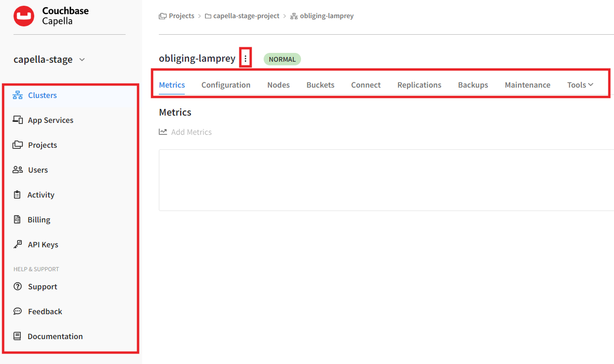Click the obliging-lamprey breadcrumb text

click(326, 16)
